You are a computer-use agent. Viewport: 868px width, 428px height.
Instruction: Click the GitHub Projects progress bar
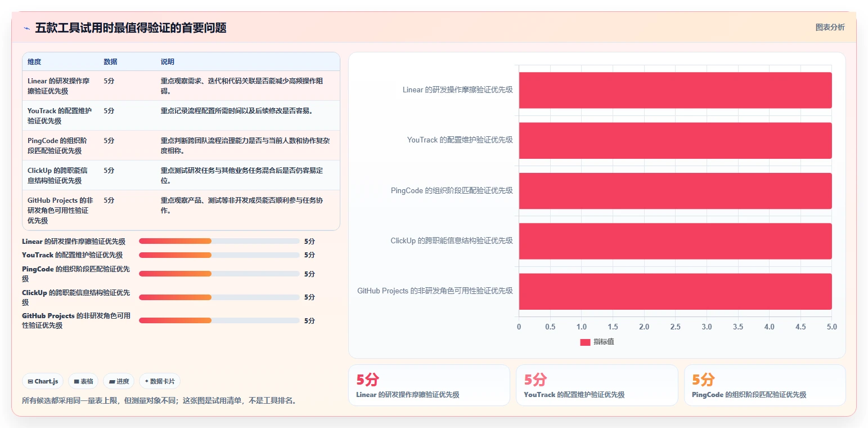(219, 320)
